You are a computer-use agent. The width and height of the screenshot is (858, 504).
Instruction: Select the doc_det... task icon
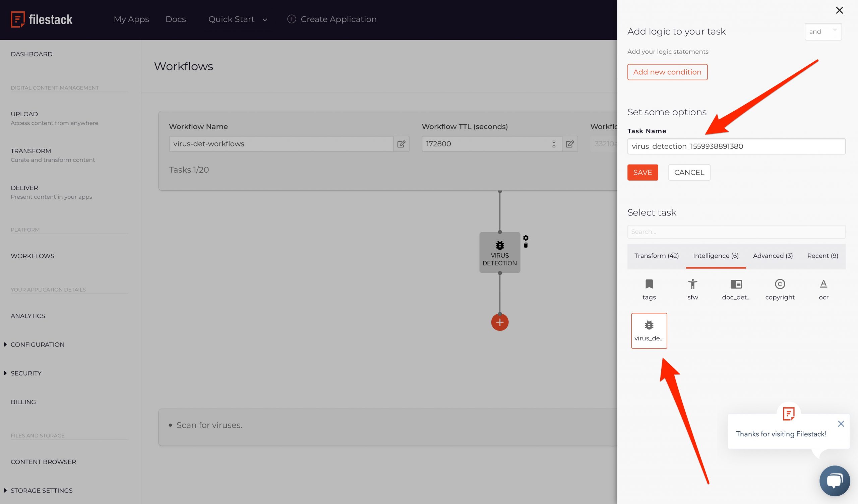(736, 290)
